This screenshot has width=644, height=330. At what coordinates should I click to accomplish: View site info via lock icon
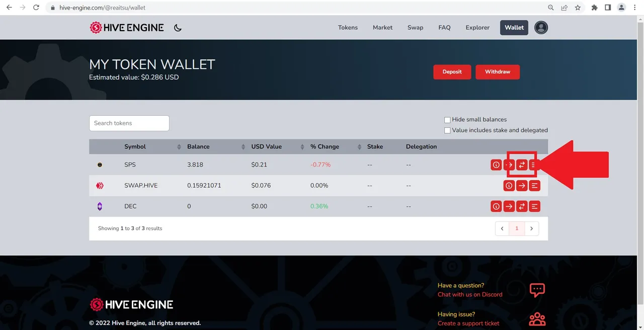pos(53,8)
